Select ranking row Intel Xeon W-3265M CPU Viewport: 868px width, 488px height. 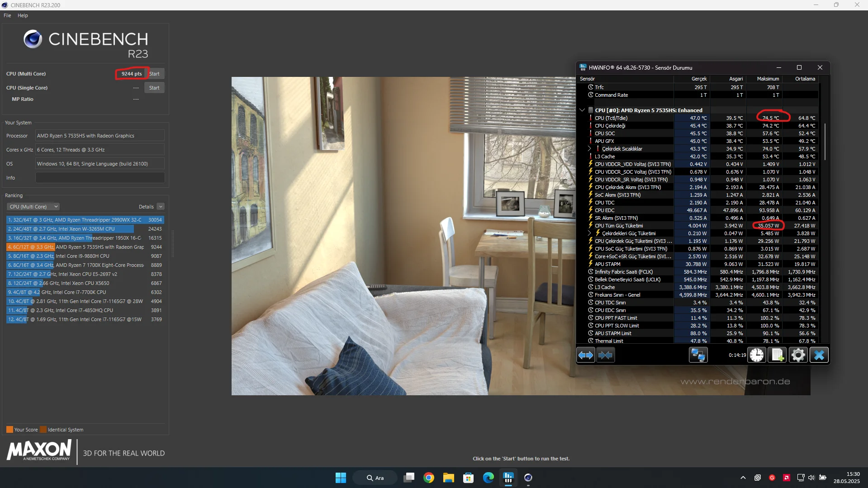point(85,229)
